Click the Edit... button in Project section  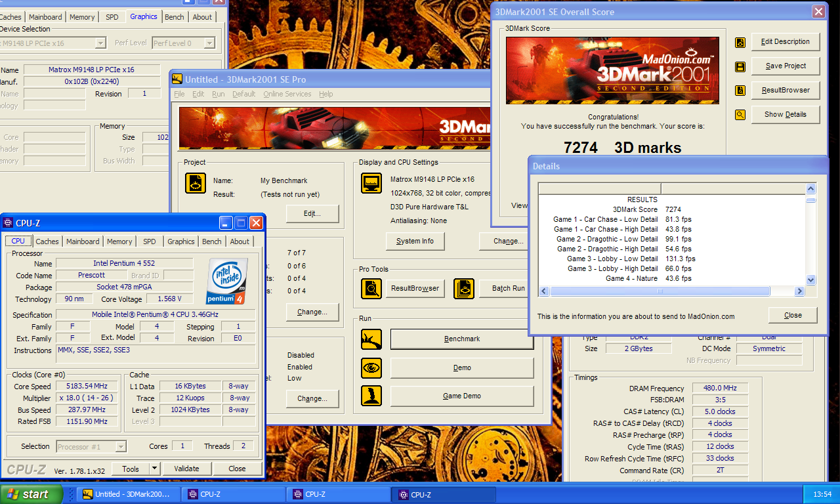312,214
